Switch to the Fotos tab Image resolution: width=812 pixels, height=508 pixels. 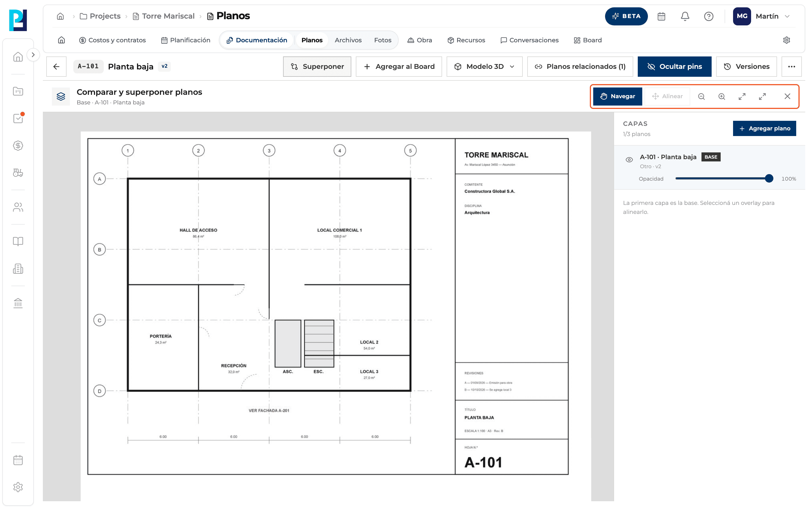383,40
